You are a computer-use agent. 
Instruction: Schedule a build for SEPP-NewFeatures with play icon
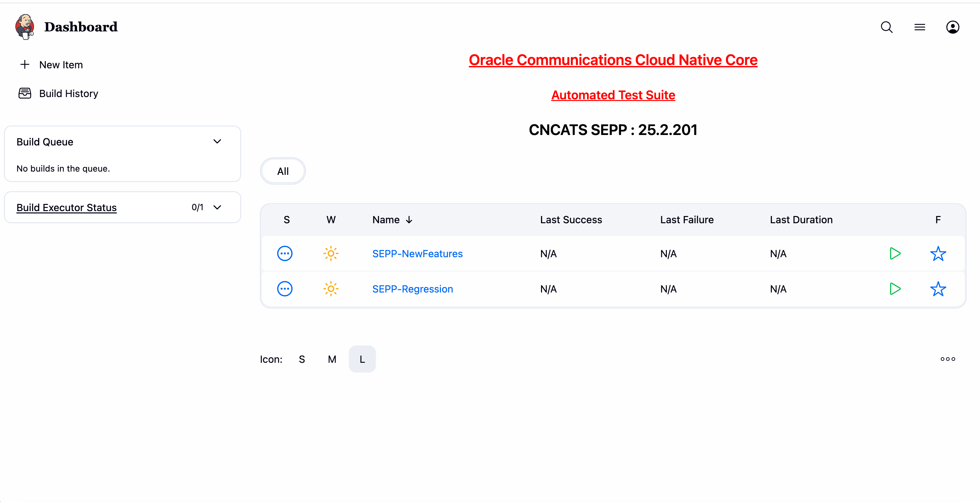coord(895,254)
